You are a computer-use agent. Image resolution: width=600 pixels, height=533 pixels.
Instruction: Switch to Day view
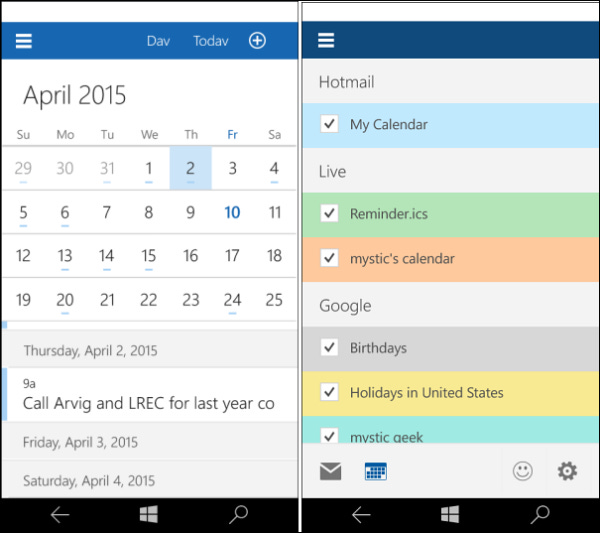point(158,41)
